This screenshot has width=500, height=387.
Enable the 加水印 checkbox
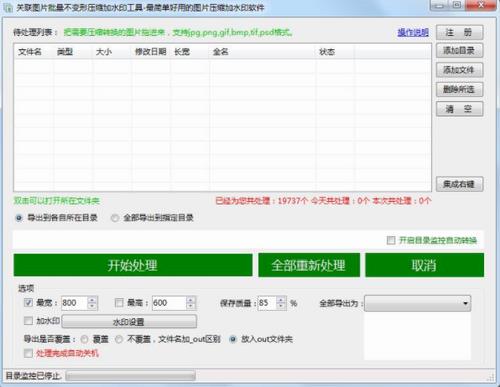point(28,321)
